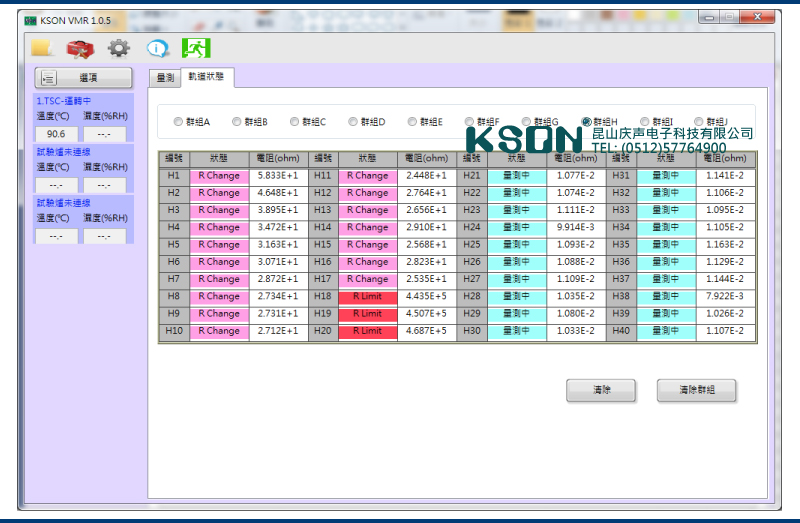The width and height of the screenshot is (800, 523).
Task: Click resistance value 7.922E-3
Action: [726, 297]
